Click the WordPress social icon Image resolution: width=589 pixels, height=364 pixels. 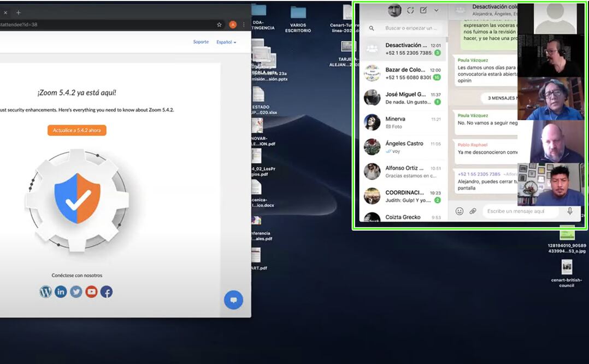(45, 292)
